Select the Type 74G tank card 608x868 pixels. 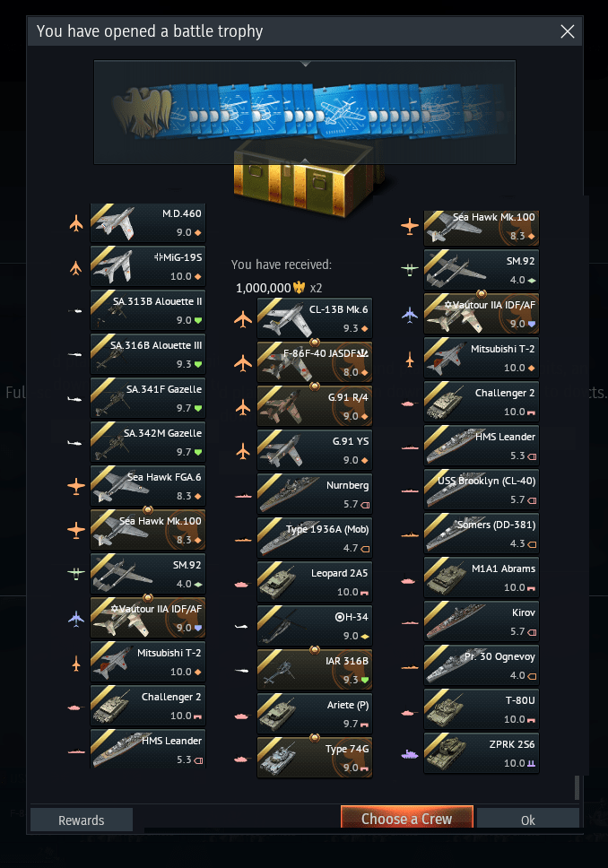pos(315,758)
